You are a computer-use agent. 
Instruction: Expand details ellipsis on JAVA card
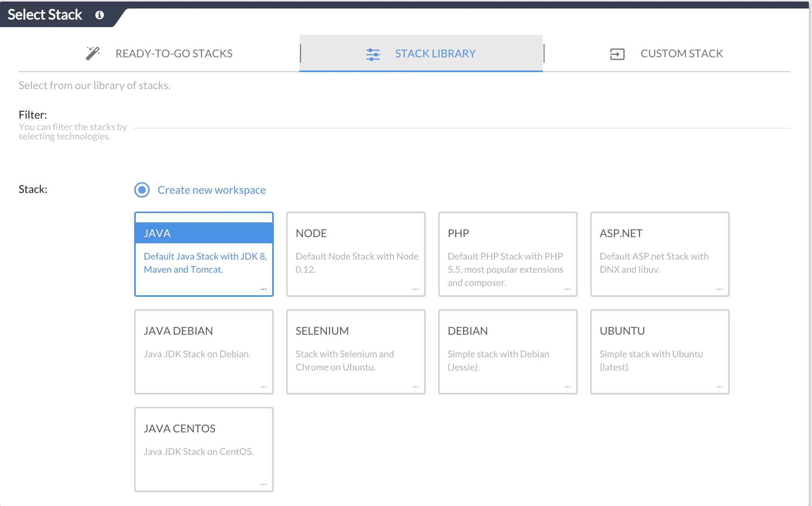[x=264, y=289]
